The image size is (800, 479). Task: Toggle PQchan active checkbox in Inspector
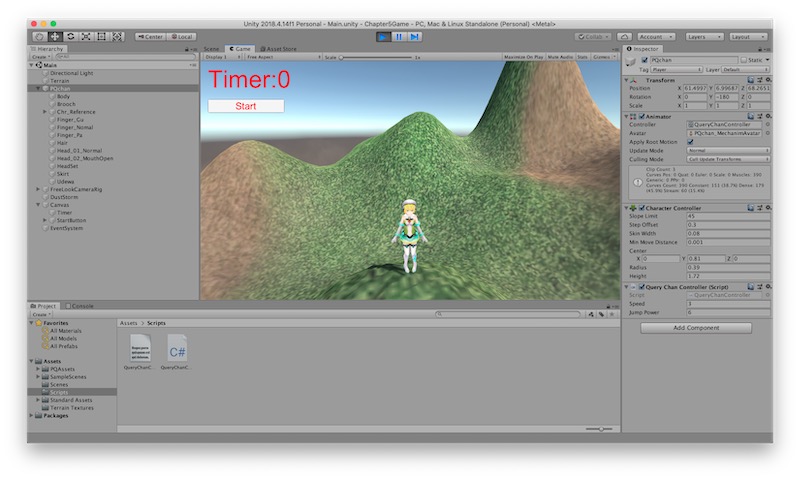point(644,60)
